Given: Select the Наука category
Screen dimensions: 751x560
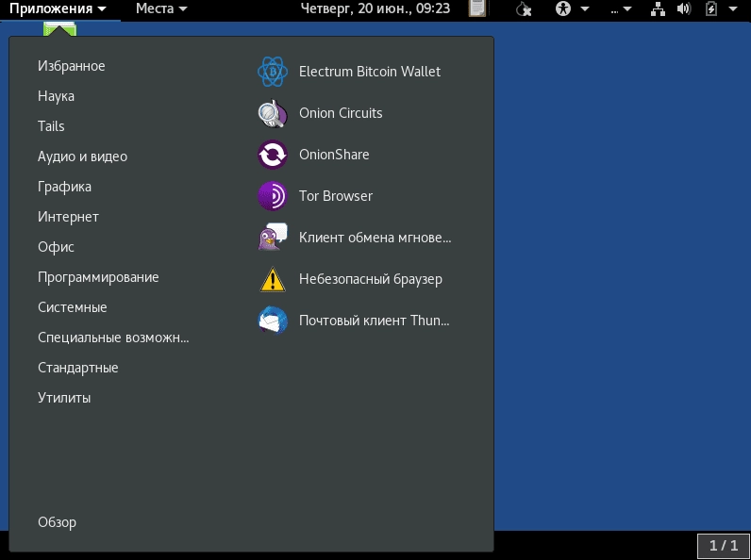Looking at the screenshot, I should tap(56, 96).
